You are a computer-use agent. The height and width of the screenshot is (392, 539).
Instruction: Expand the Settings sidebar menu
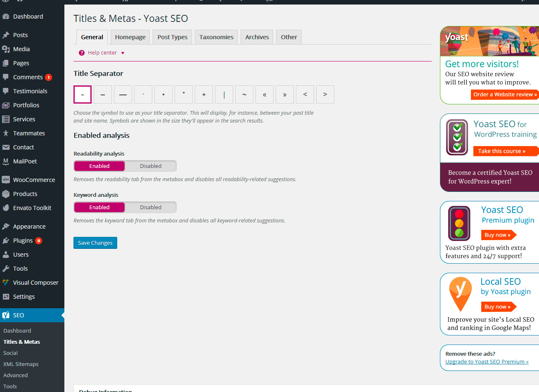[24, 297]
